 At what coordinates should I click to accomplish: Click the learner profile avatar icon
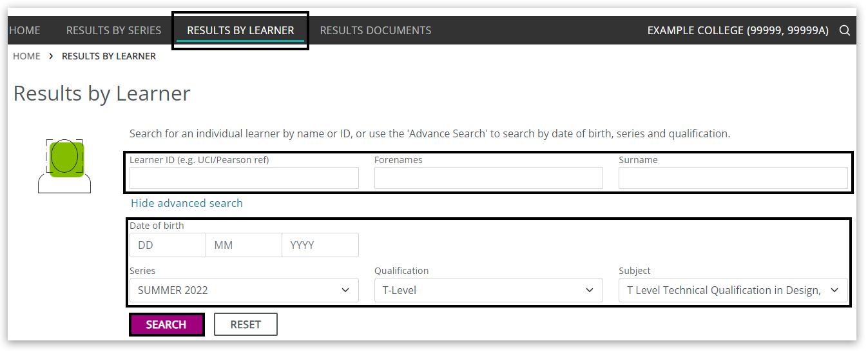click(64, 166)
